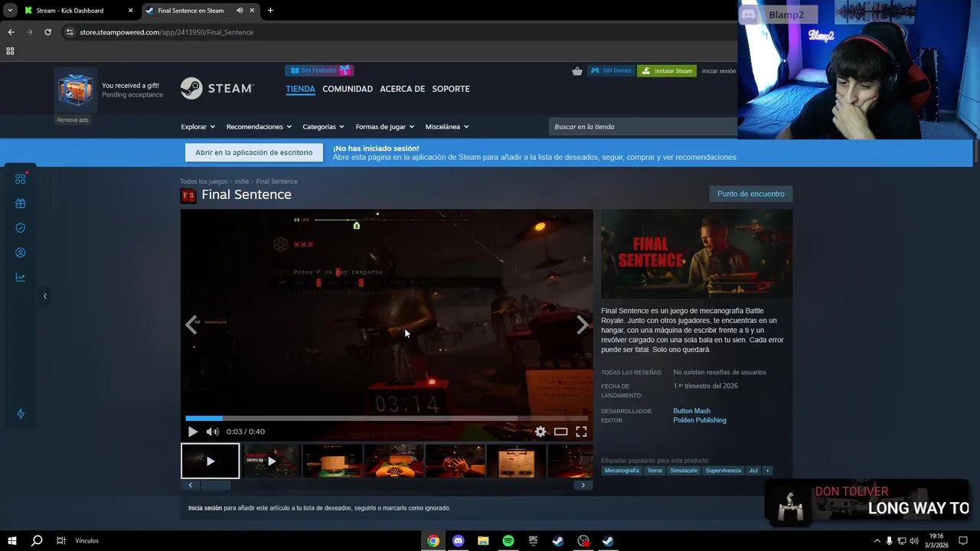Expand the Miscelánea dropdown
980x551 pixels.
[447, 127]
